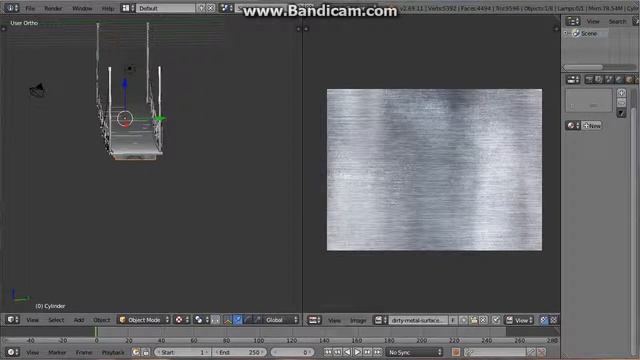
Task: Open the Render menu
Action: (x=53, y=9)
